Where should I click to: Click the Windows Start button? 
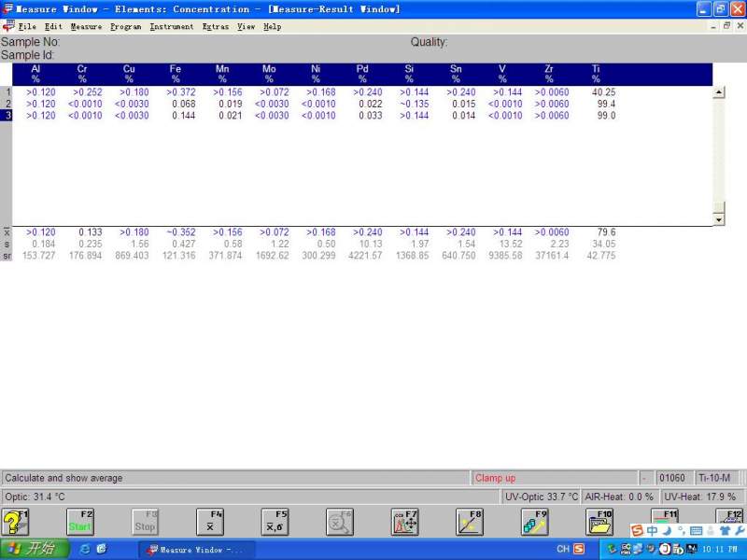click(x=34, y=549)
